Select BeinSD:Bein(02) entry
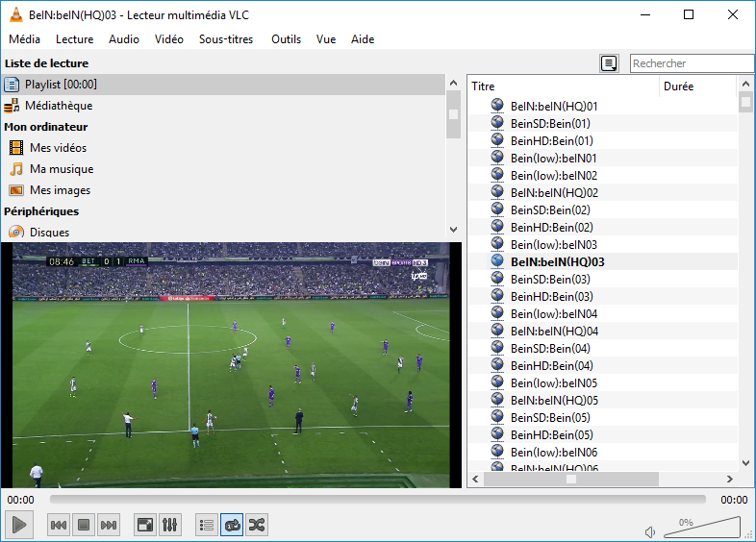The image size is (756, 542). [603, 210]
